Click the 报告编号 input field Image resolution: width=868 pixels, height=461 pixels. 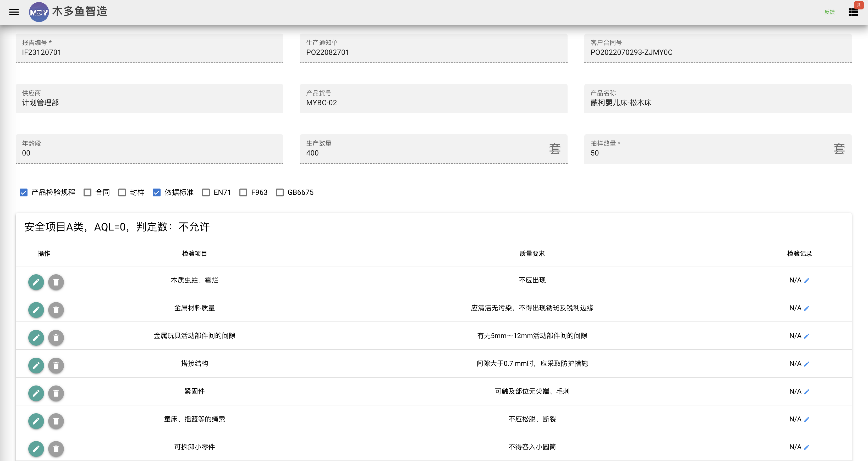pos(149,48)
